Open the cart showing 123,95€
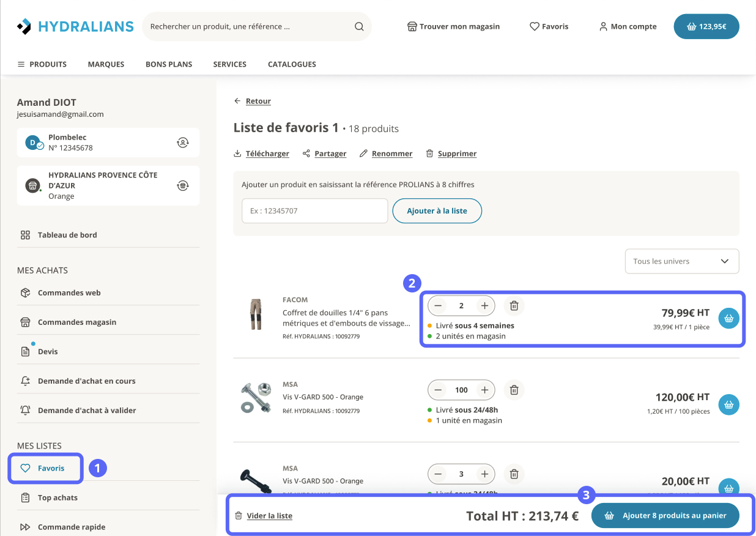 click(706, 26)
